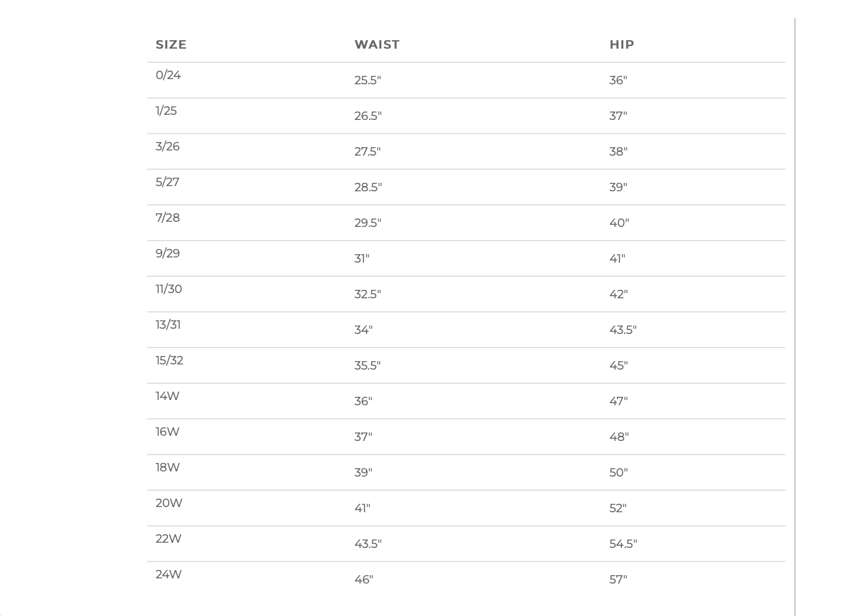Click the WAIST column header
The image size is (868, 616).
[377, 45]
